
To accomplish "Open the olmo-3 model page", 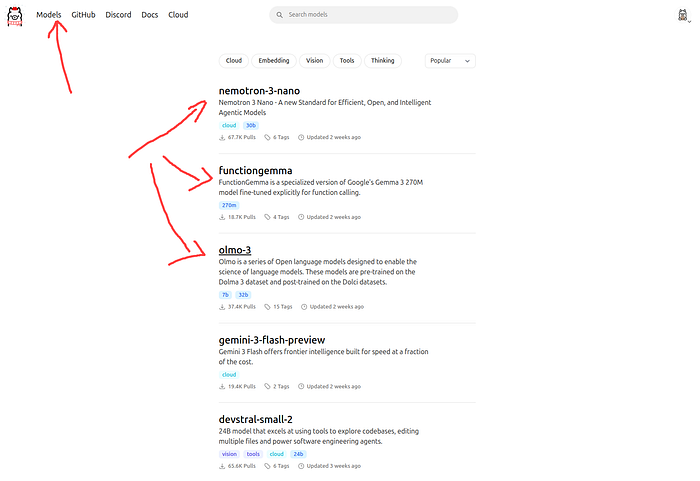I will (235, 250).
